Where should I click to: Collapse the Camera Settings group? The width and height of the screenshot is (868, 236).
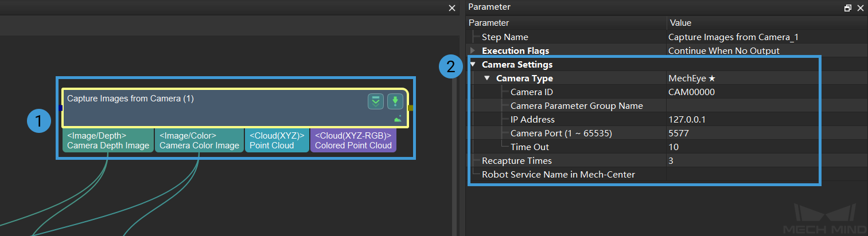click(473, 65)
